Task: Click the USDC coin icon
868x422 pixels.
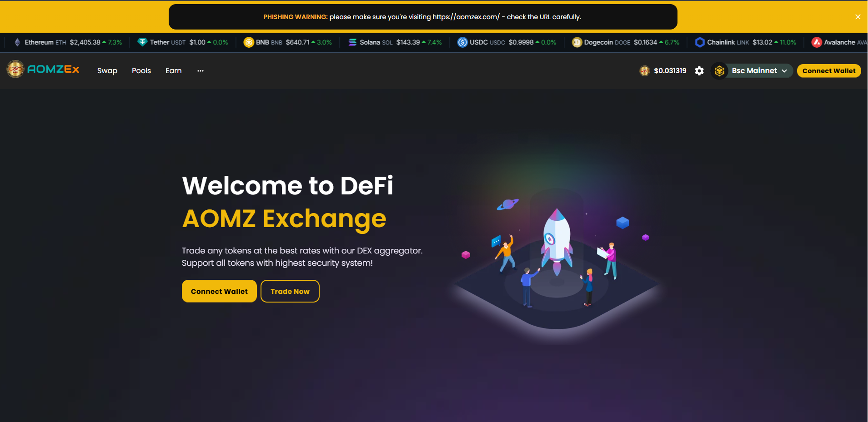Action: pos(462,42)
